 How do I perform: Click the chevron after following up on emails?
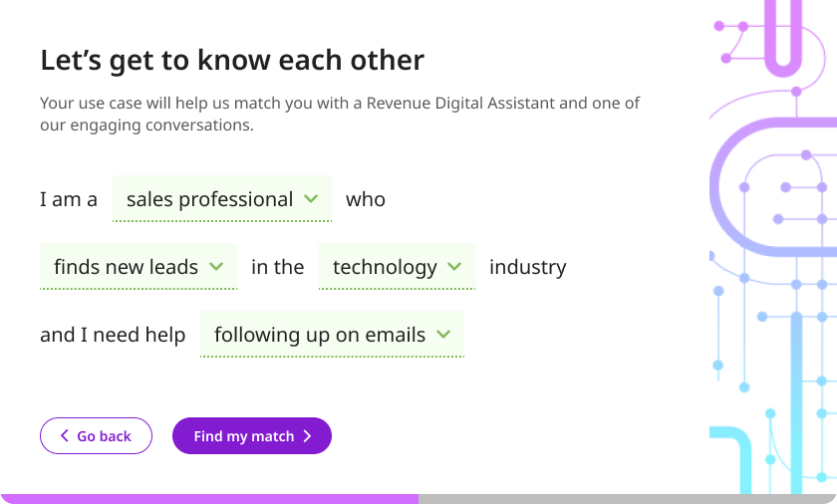(x=443, y=335)
